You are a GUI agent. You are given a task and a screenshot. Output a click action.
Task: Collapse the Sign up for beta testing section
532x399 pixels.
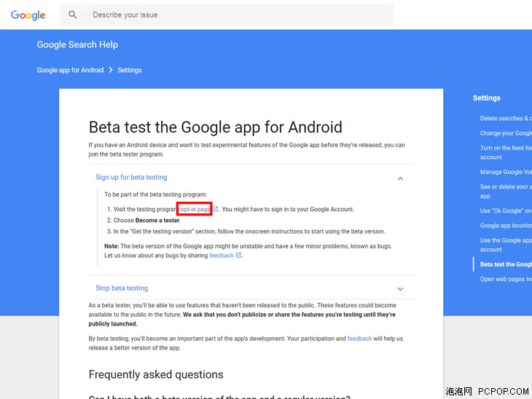click(x=400, y=178)
